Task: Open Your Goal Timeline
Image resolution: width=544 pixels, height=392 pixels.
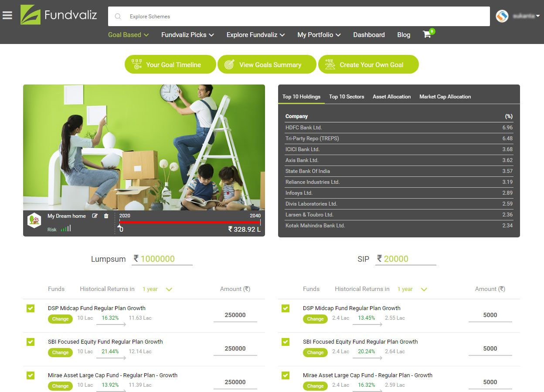Action: [170, 64]
